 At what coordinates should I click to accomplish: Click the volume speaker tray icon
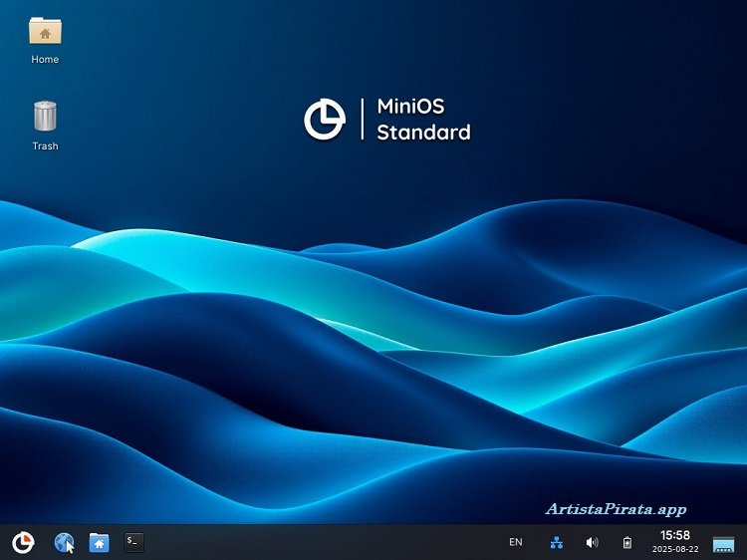pos(592,542)
